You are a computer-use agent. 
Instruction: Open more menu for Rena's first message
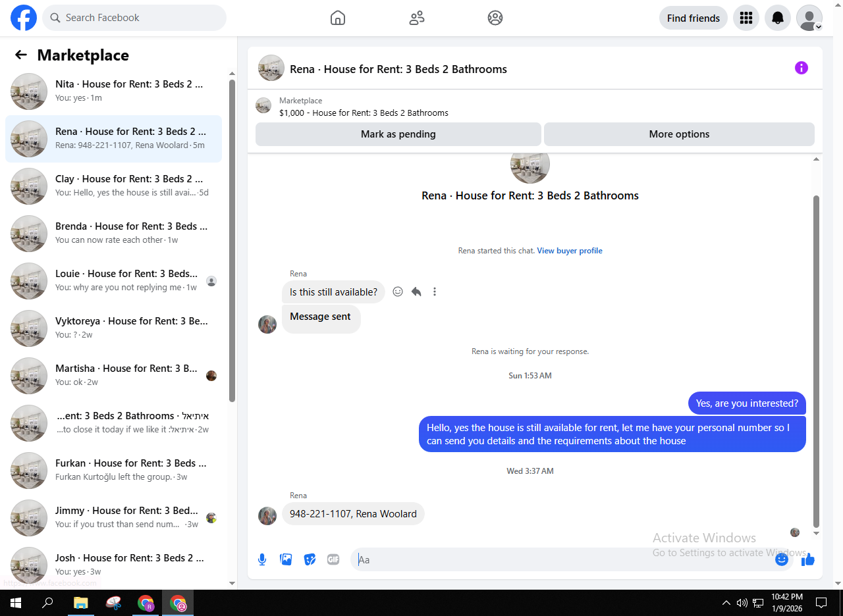[x=435, y=292]
